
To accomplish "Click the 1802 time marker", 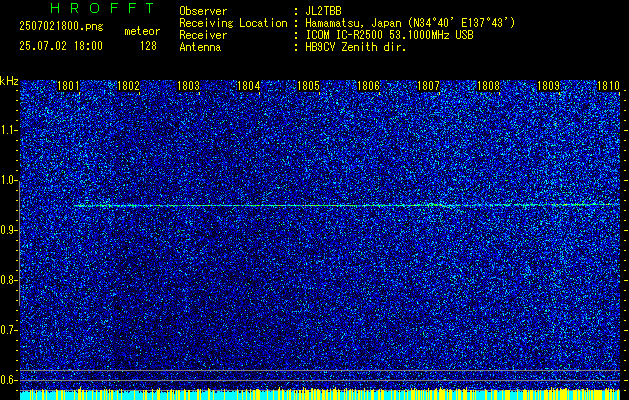I will click(128, 86).
